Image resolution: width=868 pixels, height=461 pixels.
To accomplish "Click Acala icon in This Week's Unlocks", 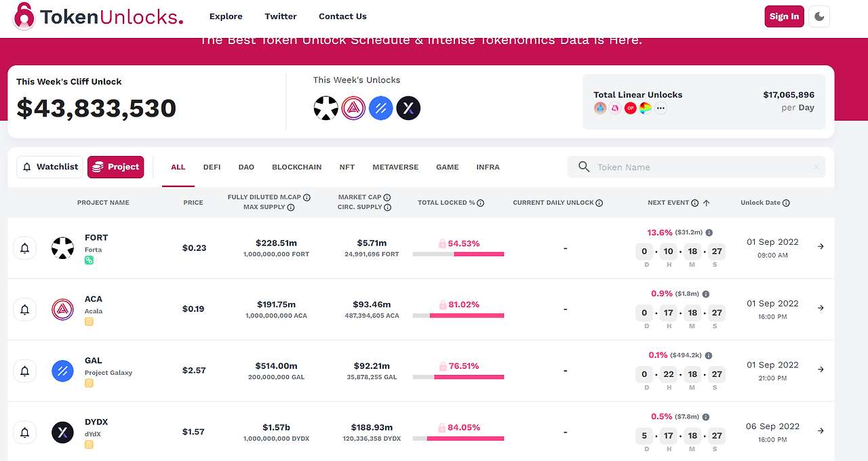I will pos(353,108).
